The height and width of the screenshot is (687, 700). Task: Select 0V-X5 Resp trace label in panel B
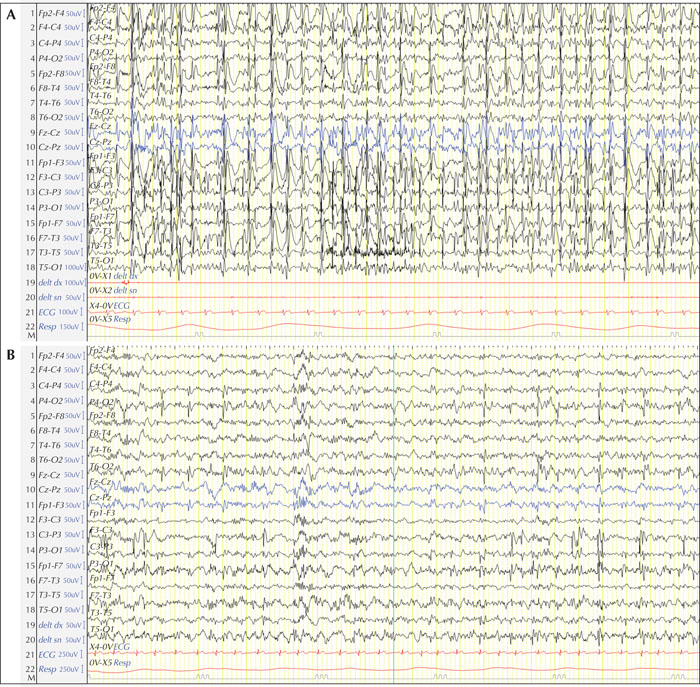point(110,662)
